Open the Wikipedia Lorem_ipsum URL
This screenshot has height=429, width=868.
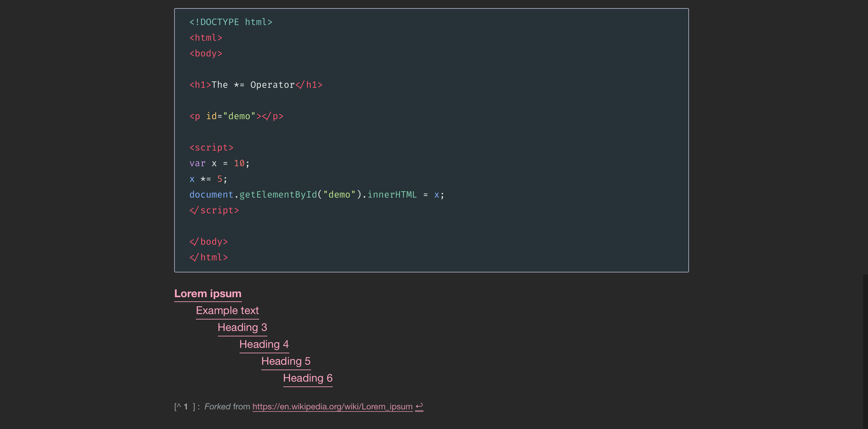(332, 406)
